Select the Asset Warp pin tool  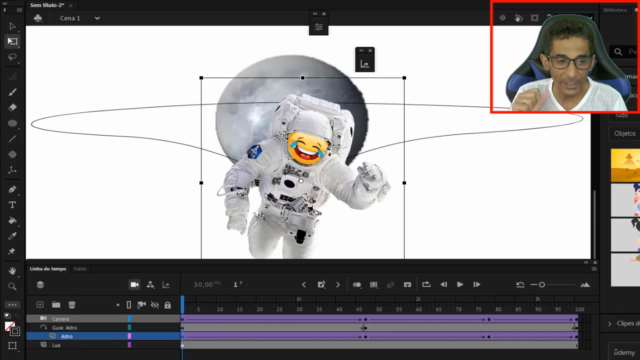pos(12,251)
